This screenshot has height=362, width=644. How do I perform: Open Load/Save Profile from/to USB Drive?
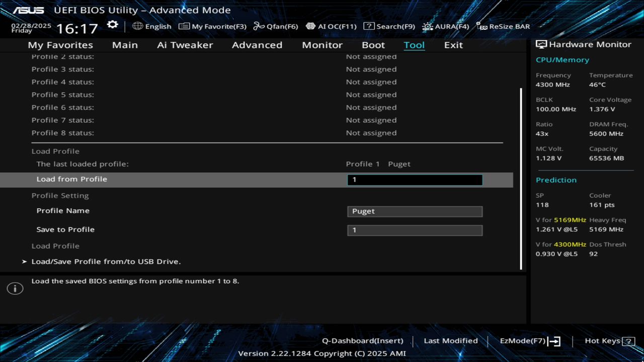[x=106, y=261]
